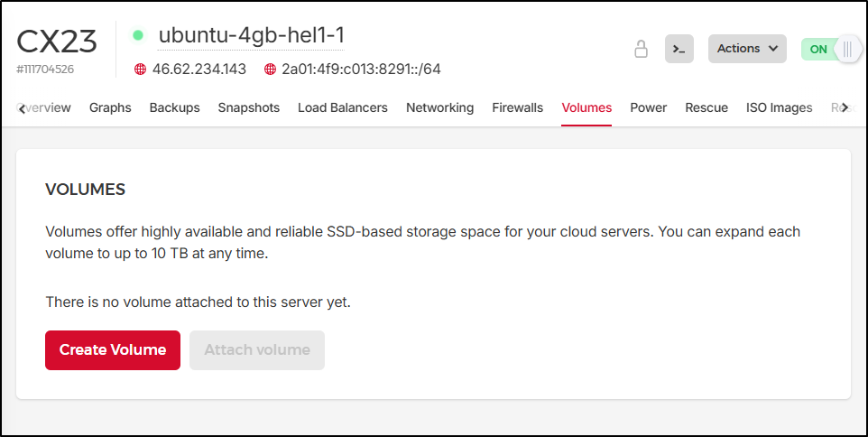Switch to the Graphs tab
The image size is (868, 437).
click(110, 107)
